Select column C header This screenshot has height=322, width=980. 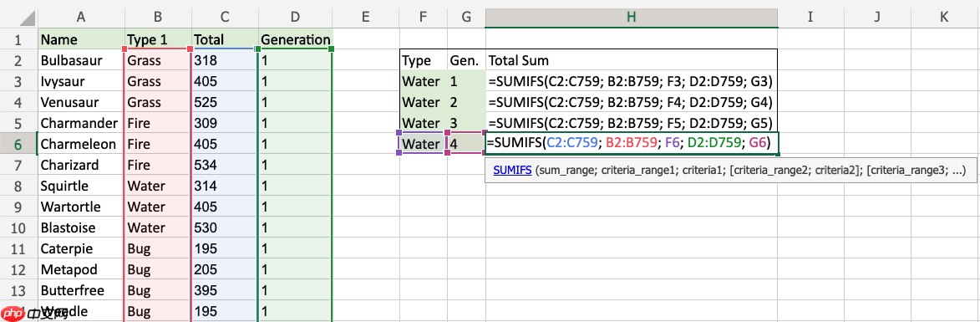tap(225, 18)
